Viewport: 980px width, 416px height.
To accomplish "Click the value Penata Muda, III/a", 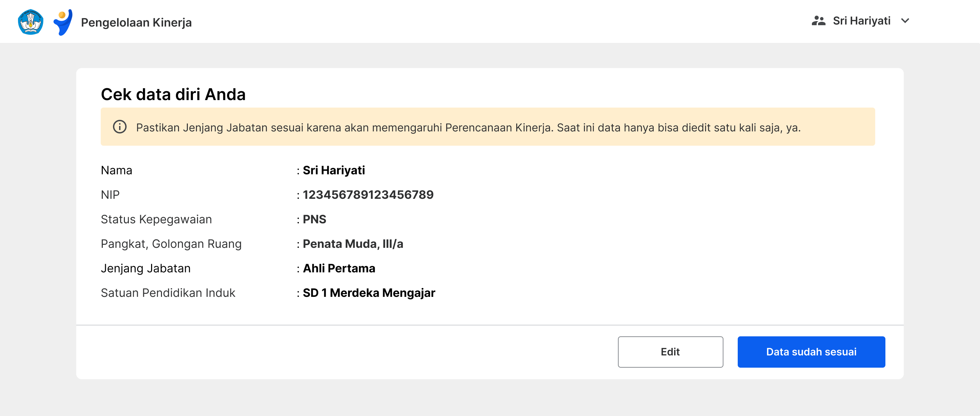I will point(353,244).
